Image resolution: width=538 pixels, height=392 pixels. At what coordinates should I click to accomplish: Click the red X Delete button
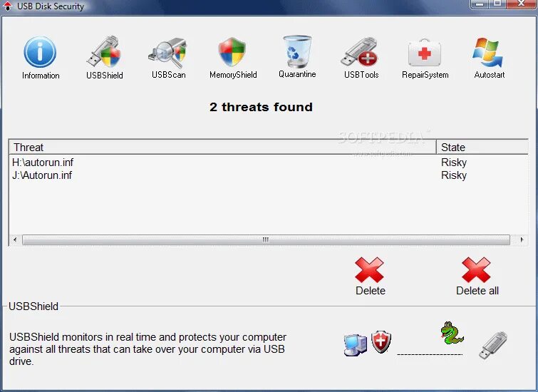[x=371, y=276]
